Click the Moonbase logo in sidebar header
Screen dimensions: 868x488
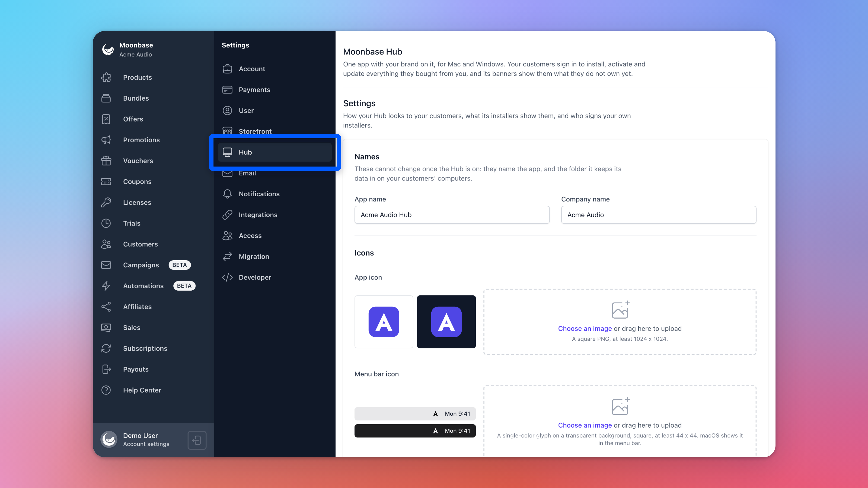(108, 50)
